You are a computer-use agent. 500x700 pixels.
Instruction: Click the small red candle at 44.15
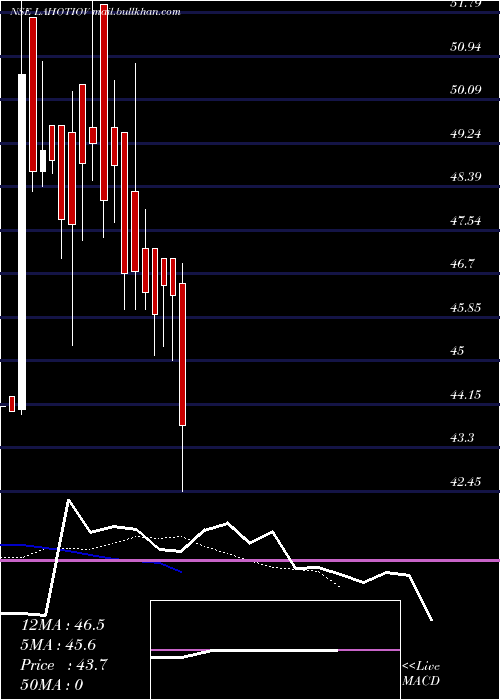point(12,404)
